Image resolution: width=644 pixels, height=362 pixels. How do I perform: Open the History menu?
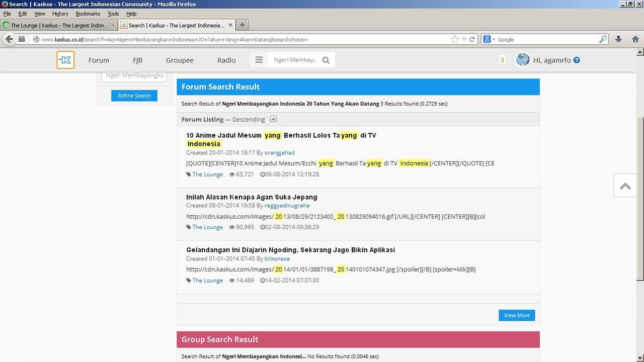tap(60, 14)
